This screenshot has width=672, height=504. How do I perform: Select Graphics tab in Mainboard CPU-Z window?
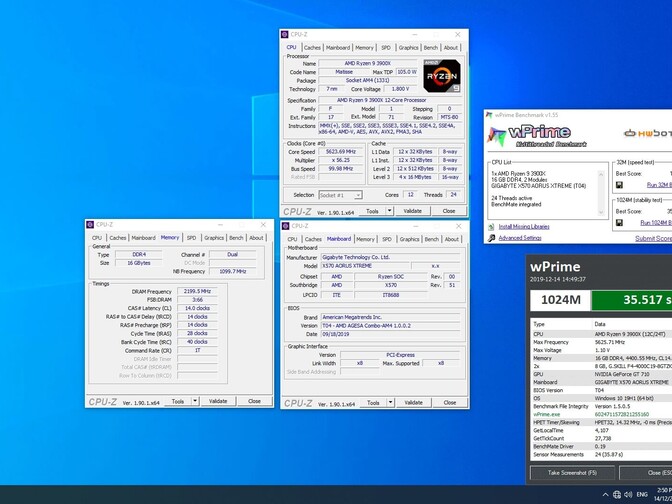[409, 239]
